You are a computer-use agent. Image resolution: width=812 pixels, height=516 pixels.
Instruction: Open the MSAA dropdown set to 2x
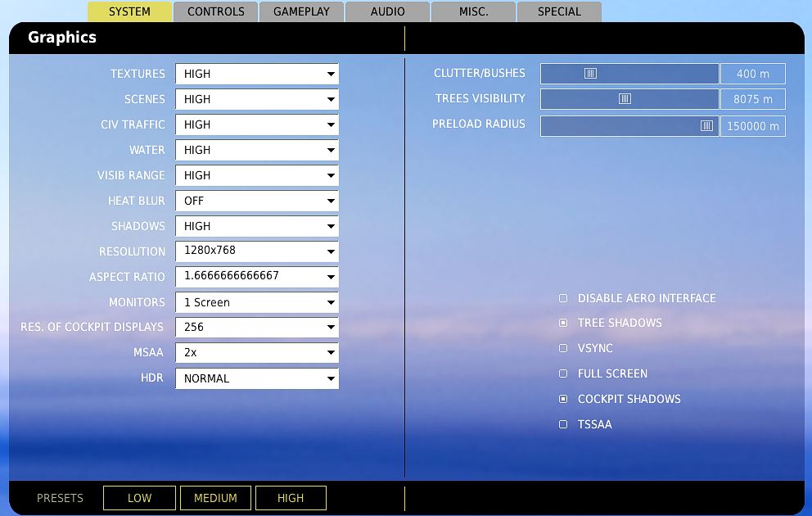[x=257, y=352]
